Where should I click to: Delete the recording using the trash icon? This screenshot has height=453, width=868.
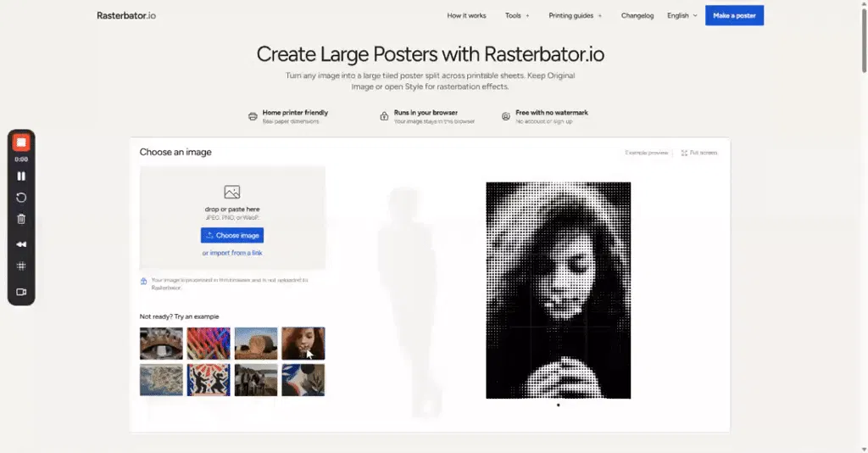click(x=21, y=220)
